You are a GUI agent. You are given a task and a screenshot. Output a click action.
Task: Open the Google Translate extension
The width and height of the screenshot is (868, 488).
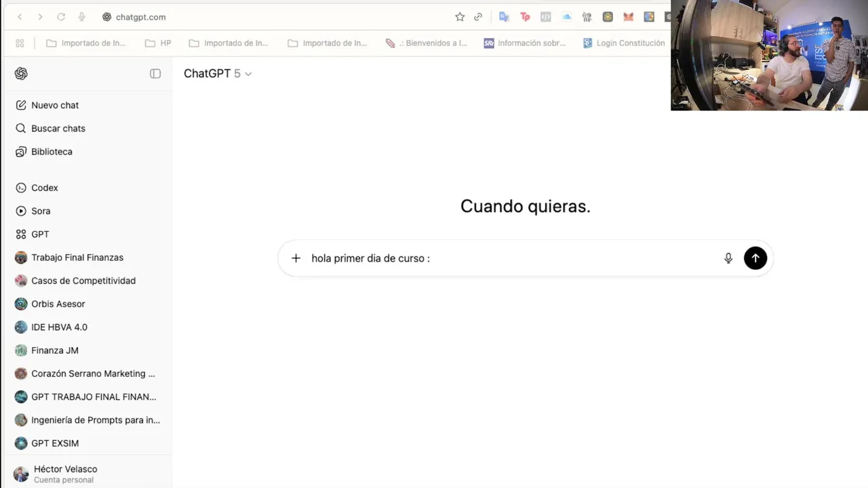tap(504, 17)
